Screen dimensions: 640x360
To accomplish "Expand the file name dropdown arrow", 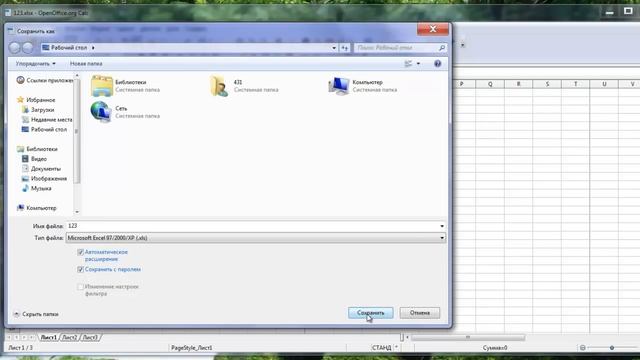I will (442, 226).
